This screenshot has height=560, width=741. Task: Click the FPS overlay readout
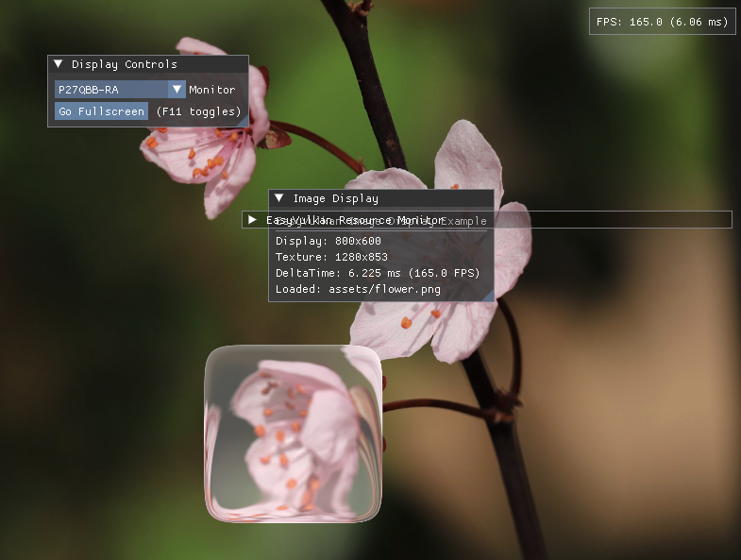662,22
